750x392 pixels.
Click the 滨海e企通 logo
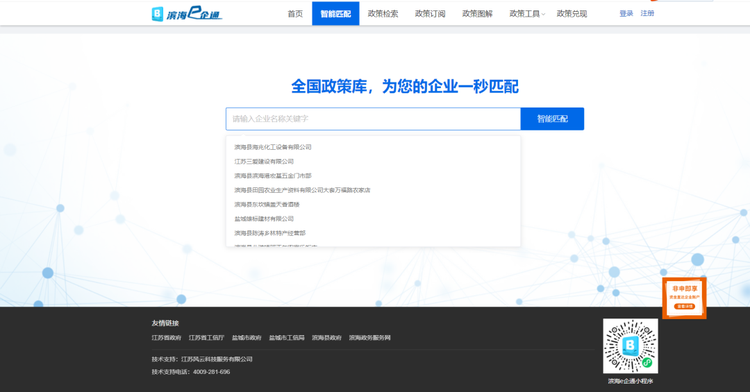click(x=187, y=13)
